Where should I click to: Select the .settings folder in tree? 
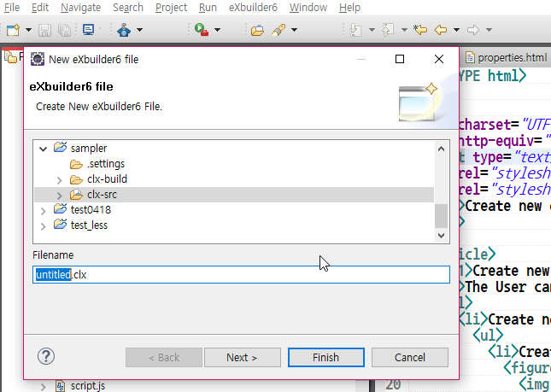coord(105,164)
